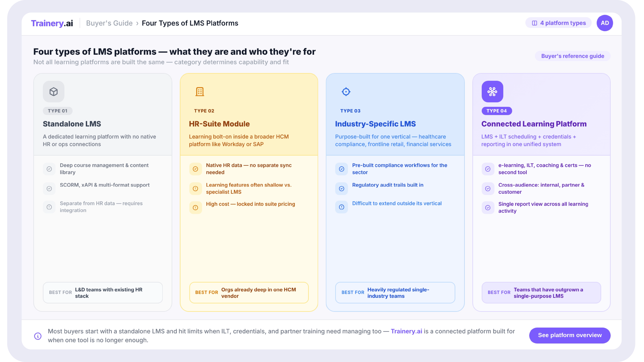Click the HR-Suite Module building icon
644x362 pixels.
click(x=200, y=91)
